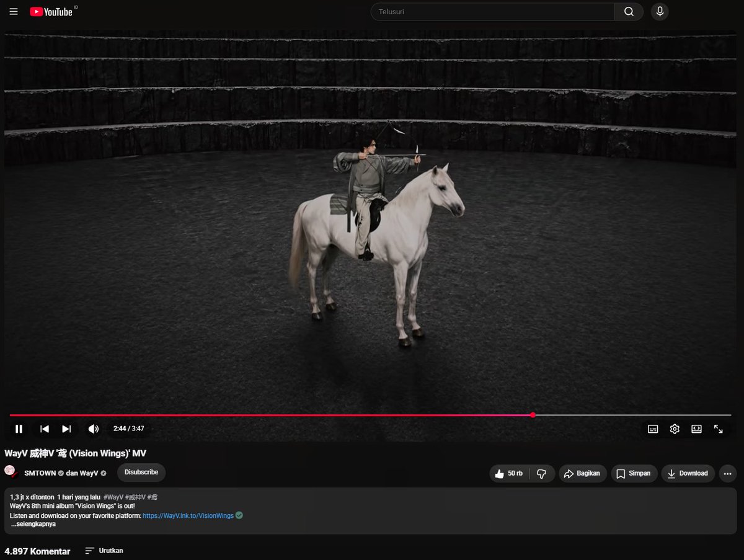Click the WayV channel name
744x560 pixels.
click(90, 473)
